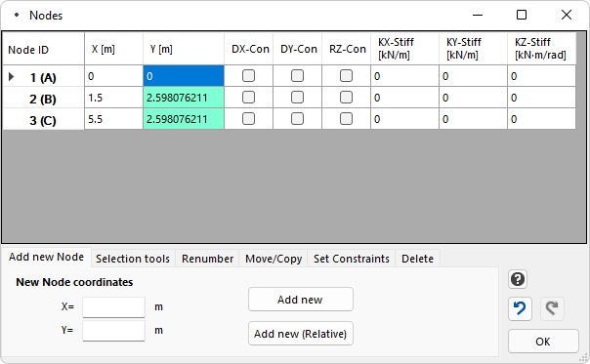Click the Add new button

tap(301, 300)
